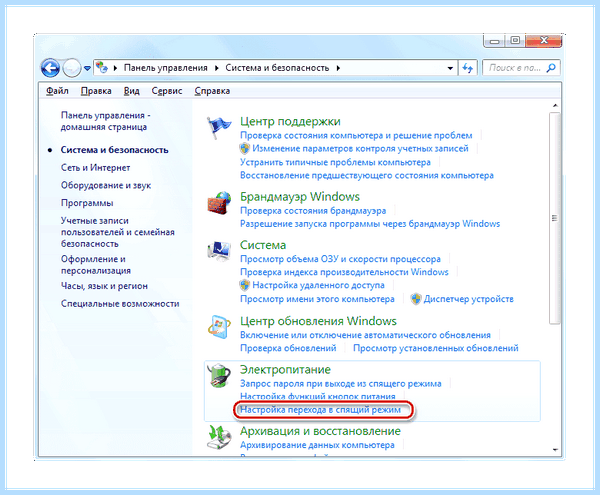Click the Центр поддержки flag icon
Image resolution: width=600 pixels, height=495 pixels.
pos(219,128)
